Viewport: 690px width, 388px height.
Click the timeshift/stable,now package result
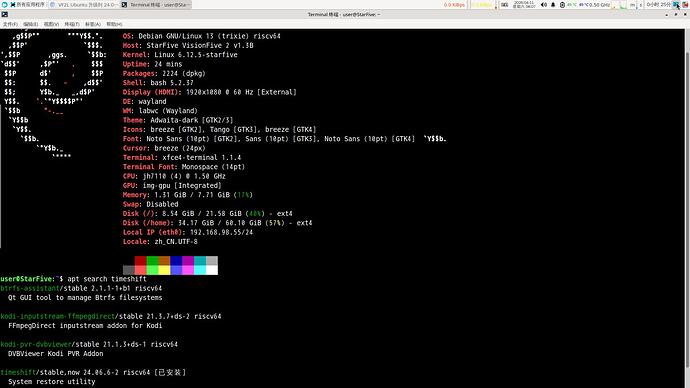tap(93, 372)
